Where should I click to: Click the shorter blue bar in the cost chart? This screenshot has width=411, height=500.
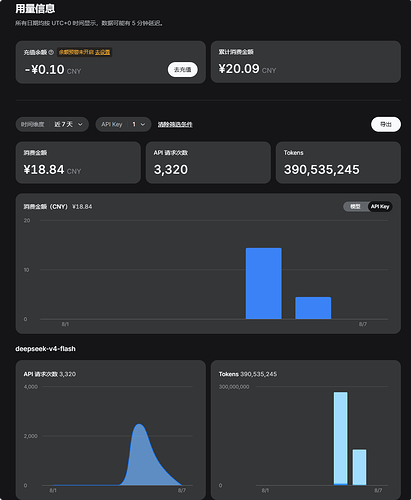click(x=313, y=308)
